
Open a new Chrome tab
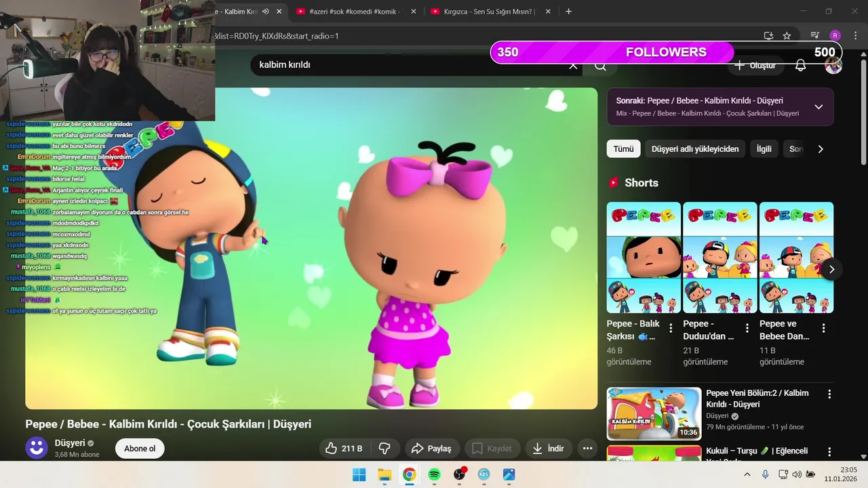point(568,12)
